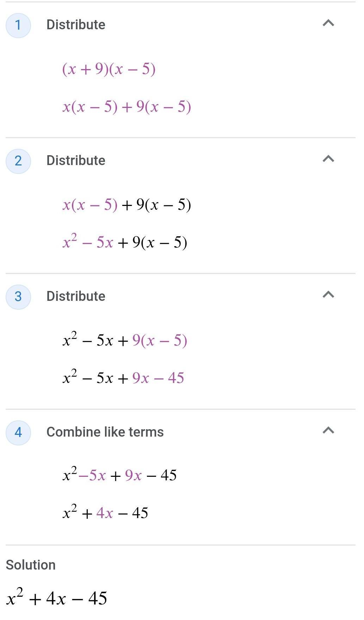
Task: Click the step 1 number badge
Action: click(x=18, y=25)
